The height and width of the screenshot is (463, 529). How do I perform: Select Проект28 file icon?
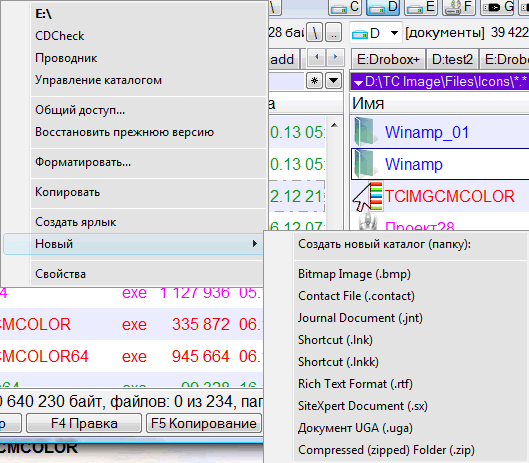[368, 221]
